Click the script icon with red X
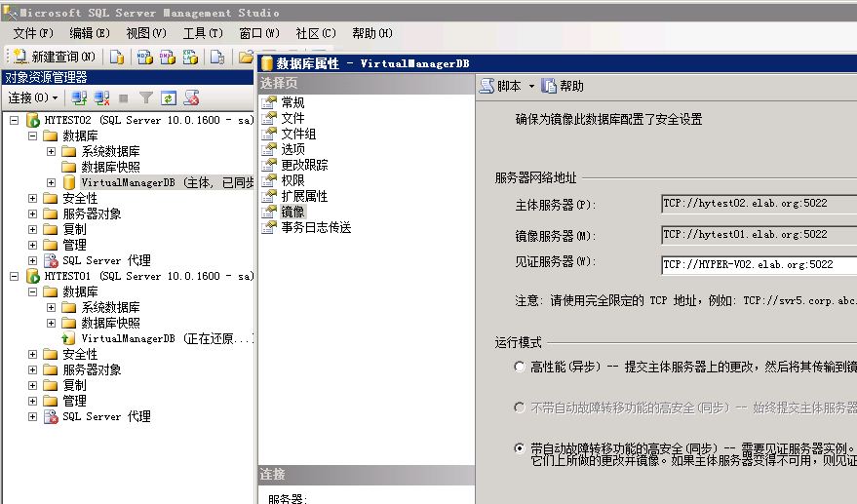Image resolution: width=857 pixels, height=504 pixels. [191, 97]
